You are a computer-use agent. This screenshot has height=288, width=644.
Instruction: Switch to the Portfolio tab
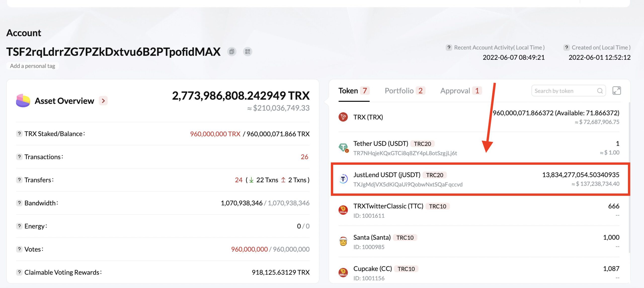click(x=405, y=91)
